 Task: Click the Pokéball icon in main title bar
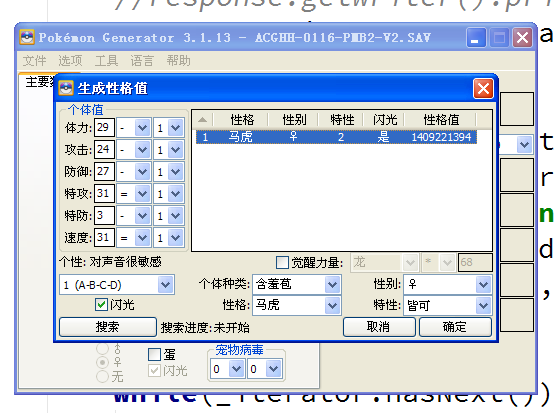point(27,37)
